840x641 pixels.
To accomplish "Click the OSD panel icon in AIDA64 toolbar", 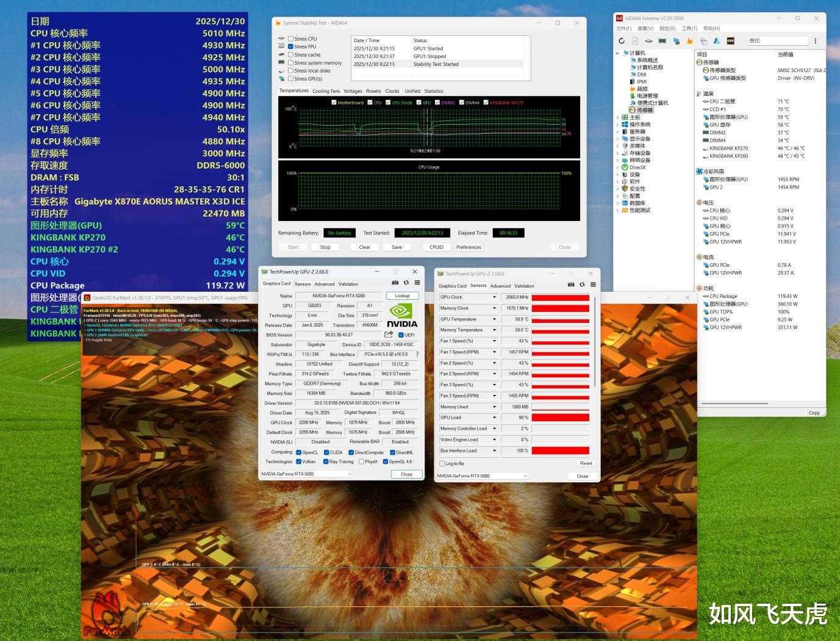I will tap(730, 41).
